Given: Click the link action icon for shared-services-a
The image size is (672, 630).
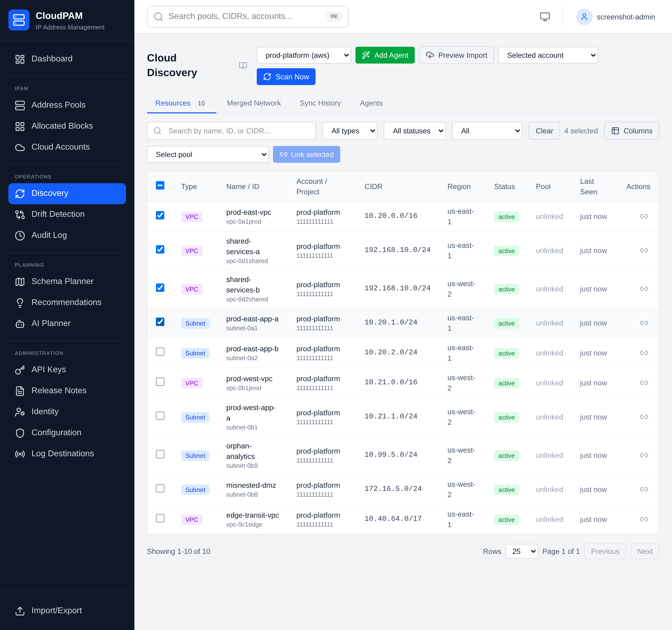Looking at the screenshot, I should [644, 250].
